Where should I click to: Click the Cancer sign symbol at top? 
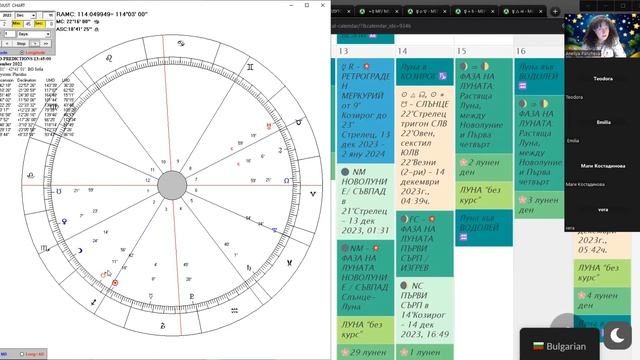pyautogui.click(x=181, y=43)
